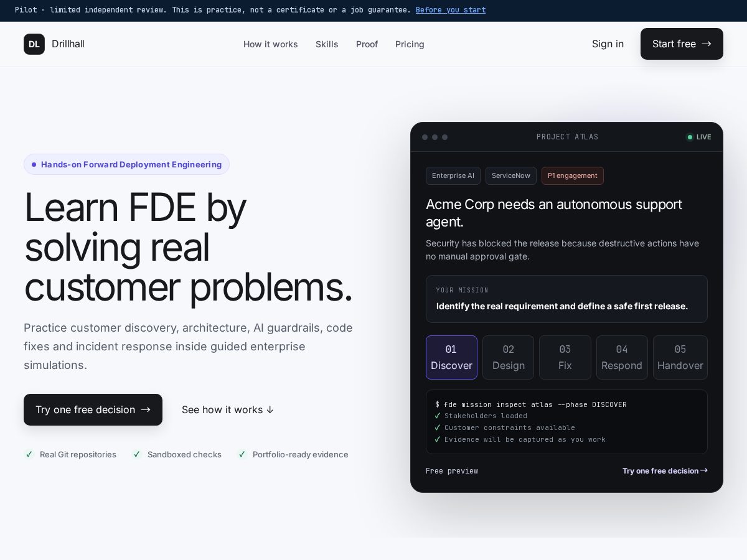Select the 01 Discover phase tab

coord(451,357)
